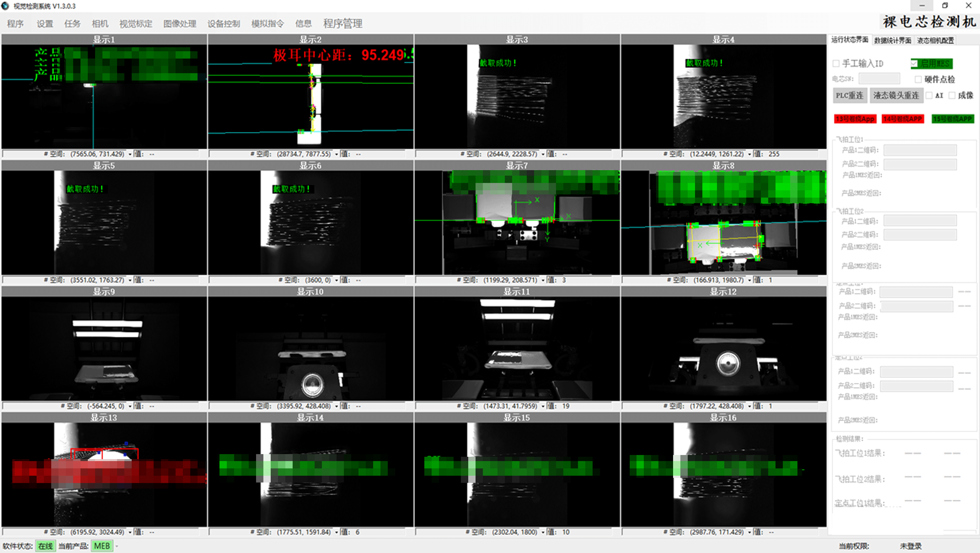Image resolution: width=980 pixels, height=553 pixels.
Task: Select the 显示3 camera image
Action: coord(517,97)
